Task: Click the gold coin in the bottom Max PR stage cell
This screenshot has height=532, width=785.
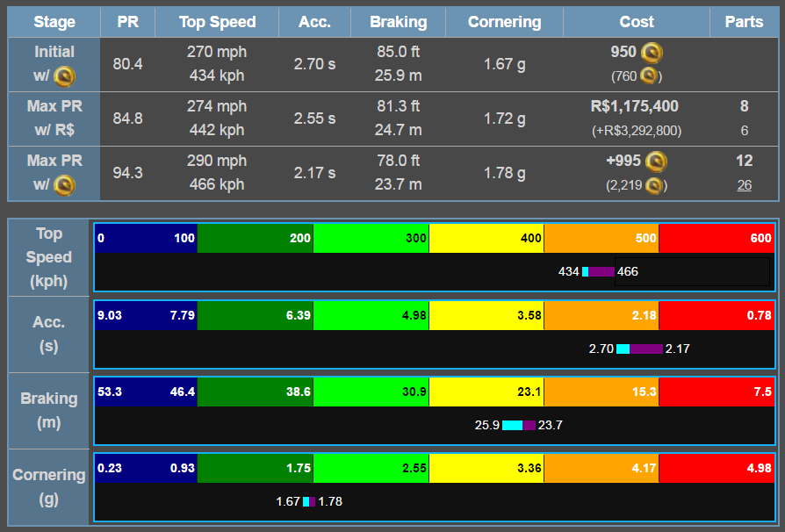Action: [64, 185]
